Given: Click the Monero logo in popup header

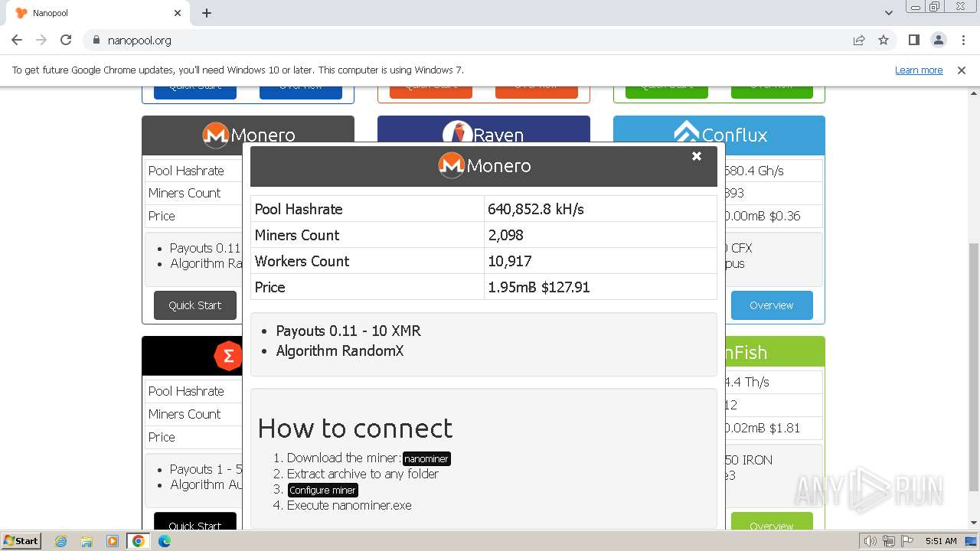Looking at the screenshot, I should tap(451, 165).
